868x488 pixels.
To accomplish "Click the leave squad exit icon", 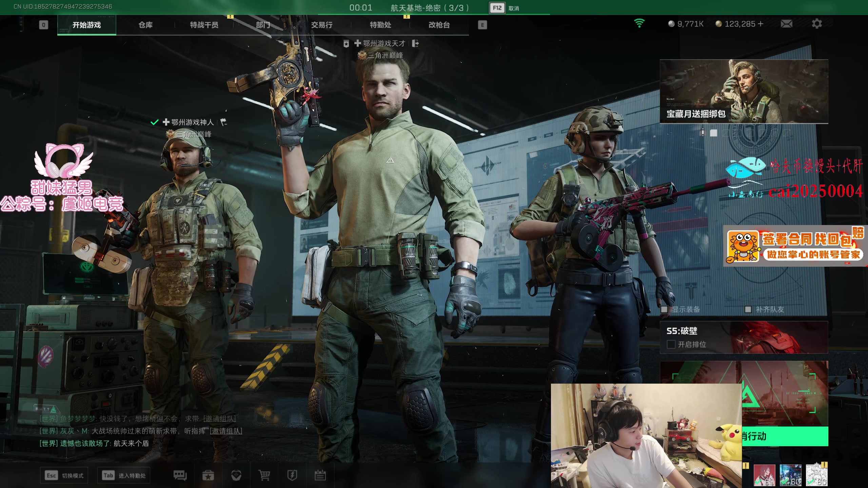I will click(x=415, y=43).
